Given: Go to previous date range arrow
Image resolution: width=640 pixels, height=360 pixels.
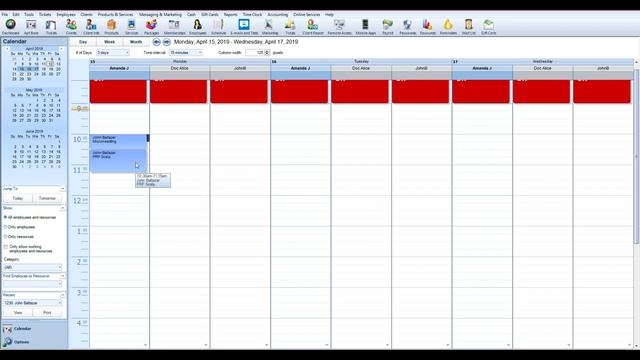Looking at the screenshot, I should (156, 42).
